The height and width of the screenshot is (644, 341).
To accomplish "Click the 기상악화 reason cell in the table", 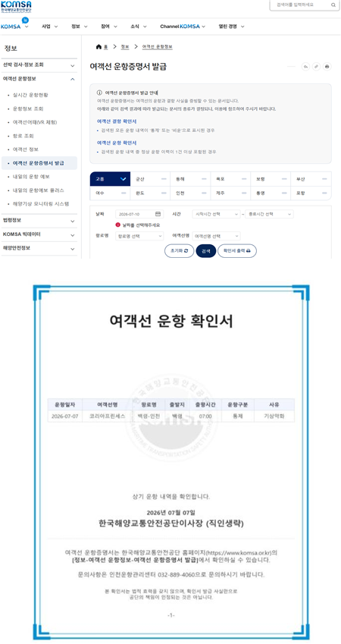I will click(274, 416).
